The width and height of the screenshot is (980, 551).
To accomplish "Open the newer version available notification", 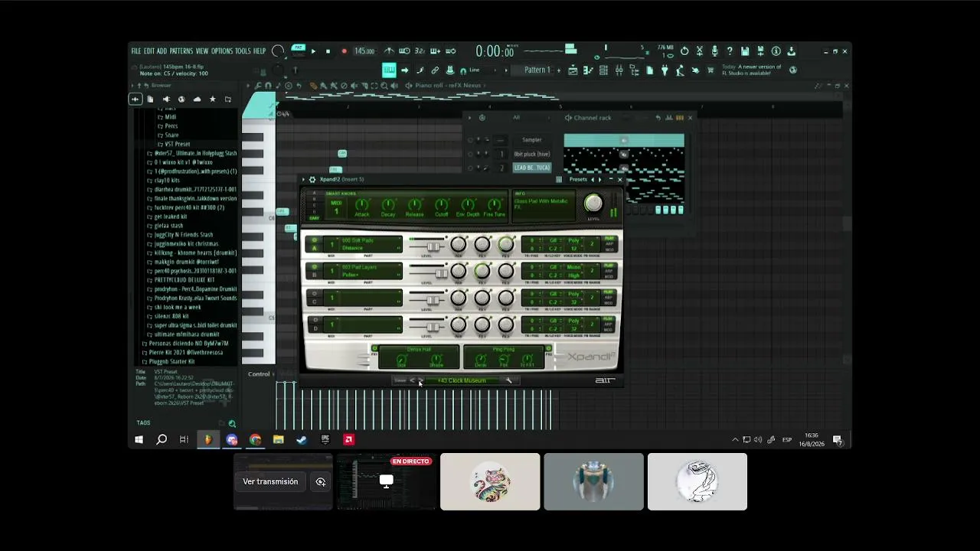I will click(752, 70).
